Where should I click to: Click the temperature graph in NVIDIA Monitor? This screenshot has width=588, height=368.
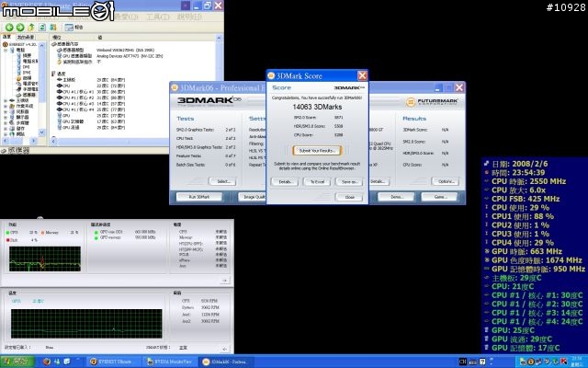tap(86, 324)
